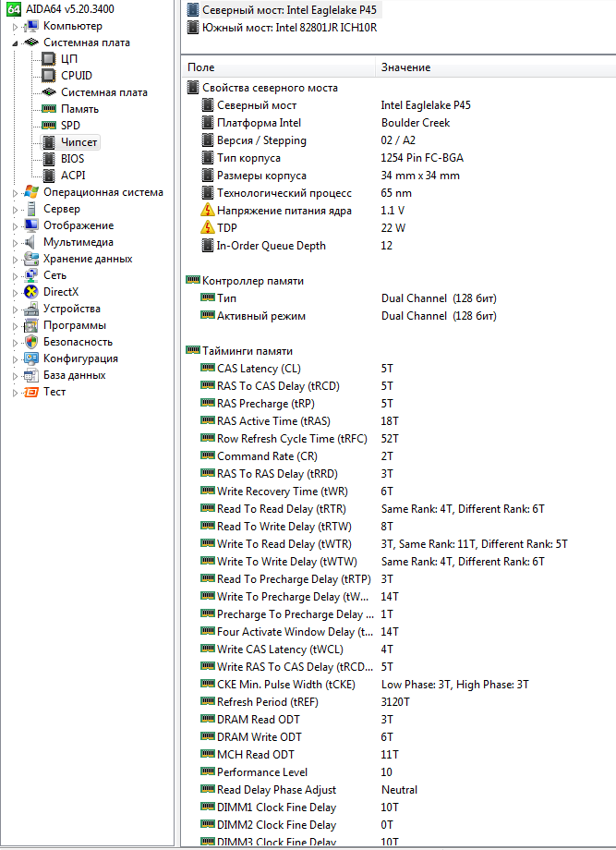
Task: Click the SPD memory icon
Action: point(49,126)
